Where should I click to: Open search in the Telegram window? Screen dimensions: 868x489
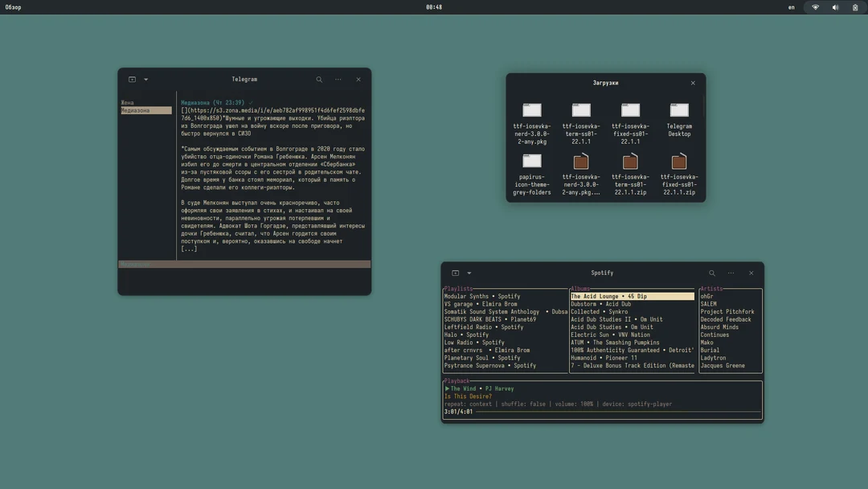[319, 79]
